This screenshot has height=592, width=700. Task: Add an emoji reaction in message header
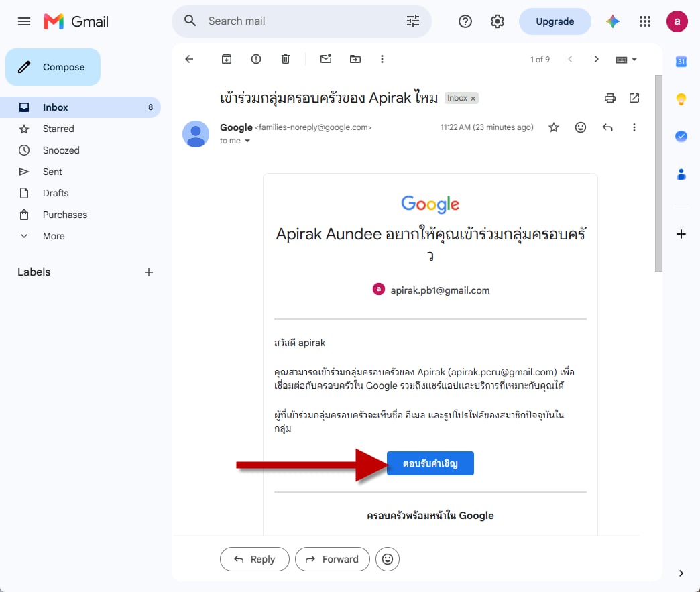click(581, 127)
